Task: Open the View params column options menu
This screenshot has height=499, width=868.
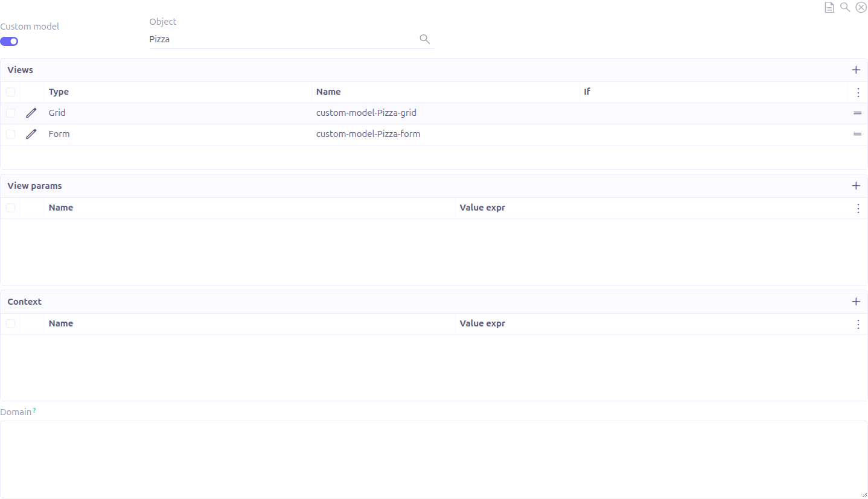Action: tap(858, 208)
